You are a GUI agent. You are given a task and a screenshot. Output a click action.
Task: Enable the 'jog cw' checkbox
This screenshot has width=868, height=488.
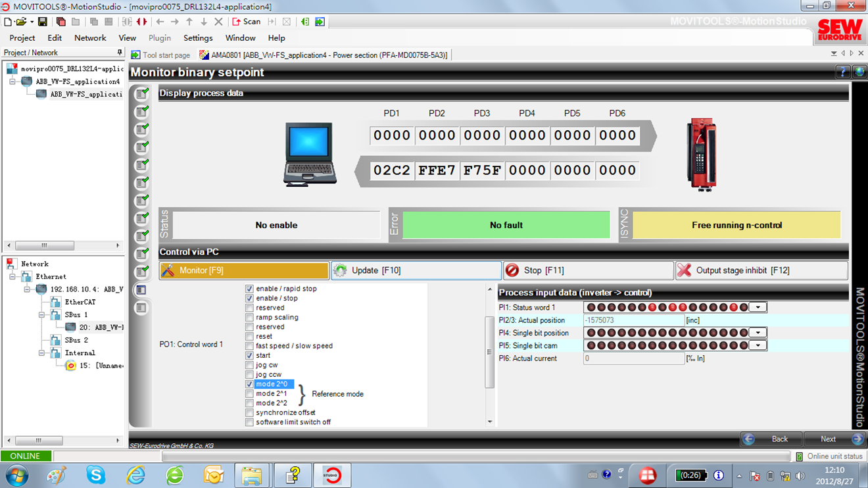click(249, 365)
